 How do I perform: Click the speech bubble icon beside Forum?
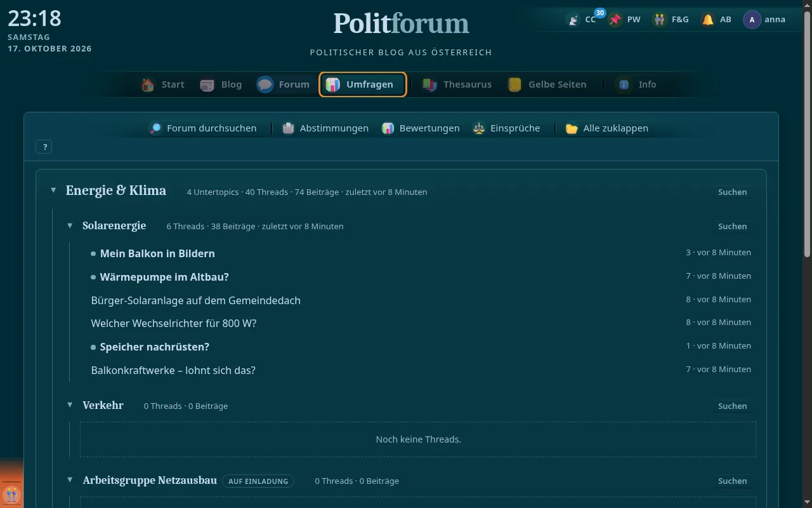click(x=265, y=84)
